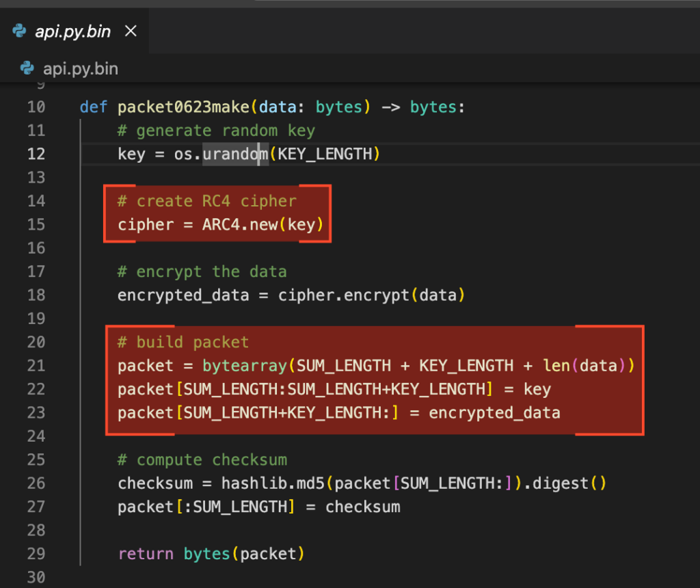Click the return keyword on line 29
700x588 pixels.
[x=146, y=553]
